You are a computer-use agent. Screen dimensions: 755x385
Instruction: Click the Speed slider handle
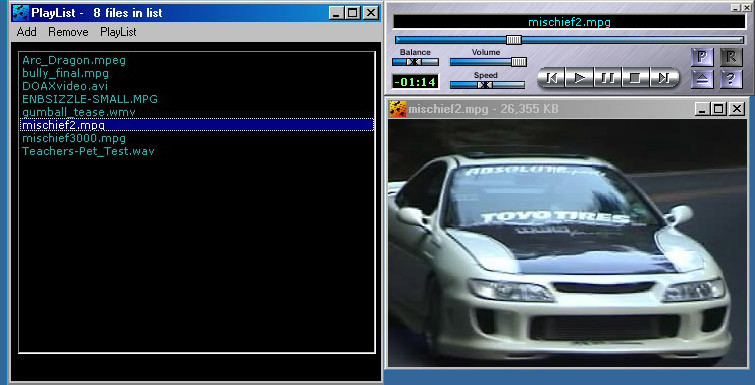pos(485,85)
